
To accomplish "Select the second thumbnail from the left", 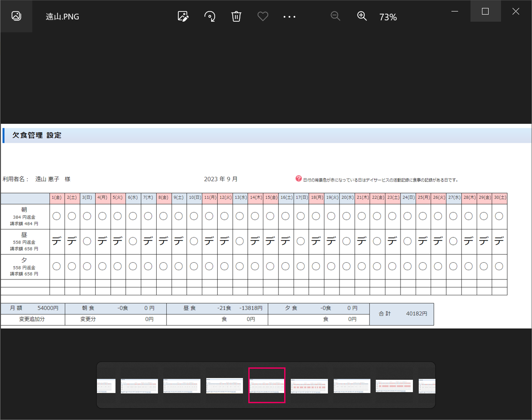I will 139,386.
